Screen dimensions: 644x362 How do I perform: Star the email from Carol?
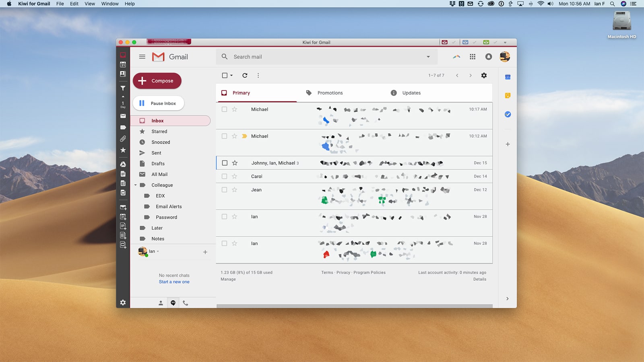pos(235,176)
